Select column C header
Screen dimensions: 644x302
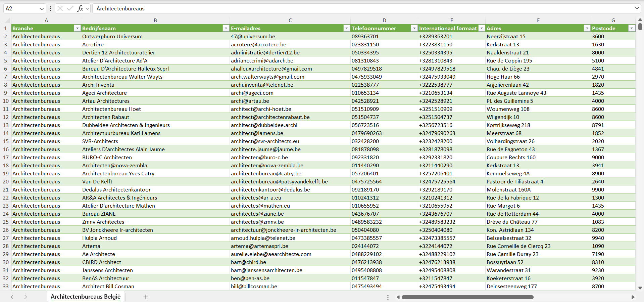tap(290, 20)
